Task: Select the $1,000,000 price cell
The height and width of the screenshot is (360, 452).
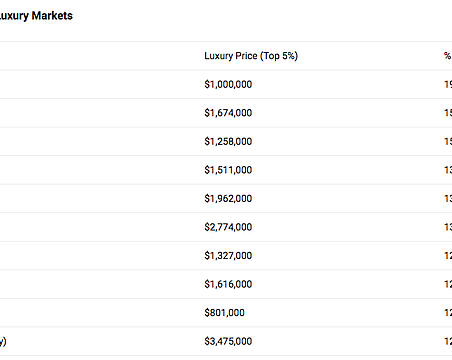Action: pyautogui.click(x=228, y=84)
